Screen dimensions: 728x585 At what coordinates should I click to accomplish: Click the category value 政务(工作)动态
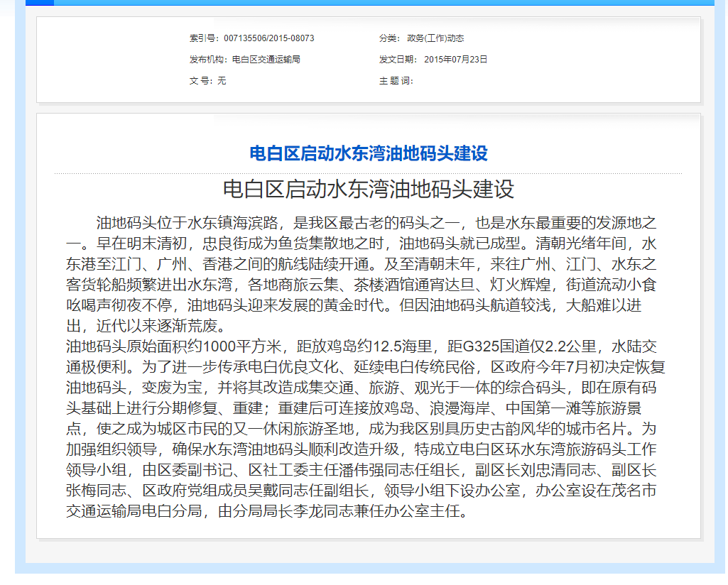(435, 38)
